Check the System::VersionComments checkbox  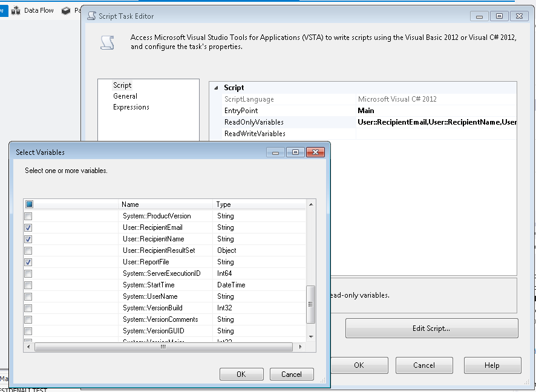(28, 319)
